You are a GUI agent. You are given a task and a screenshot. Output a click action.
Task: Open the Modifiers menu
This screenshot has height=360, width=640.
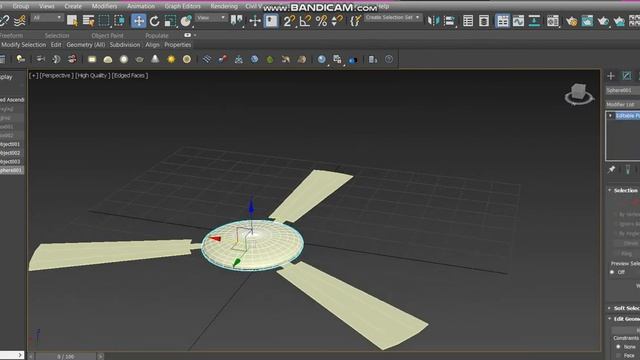[104, 6]
